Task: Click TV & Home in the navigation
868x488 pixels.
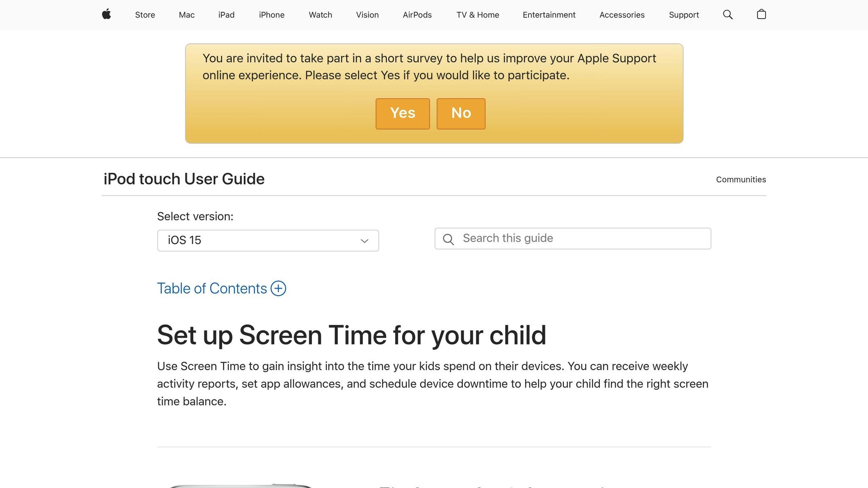Action: pyautogui.click(x=477, y=15)
